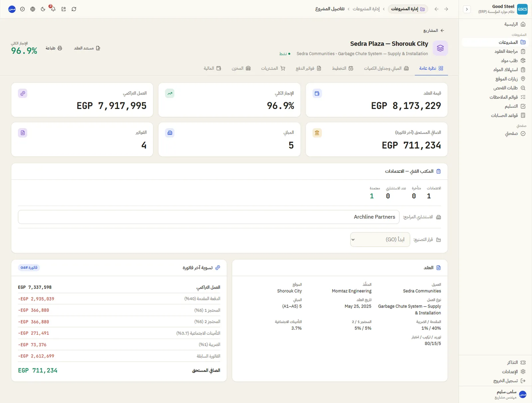
Task: Click الفاتورة السابقة amount -EGP 2,612,699
Action: 36,356
